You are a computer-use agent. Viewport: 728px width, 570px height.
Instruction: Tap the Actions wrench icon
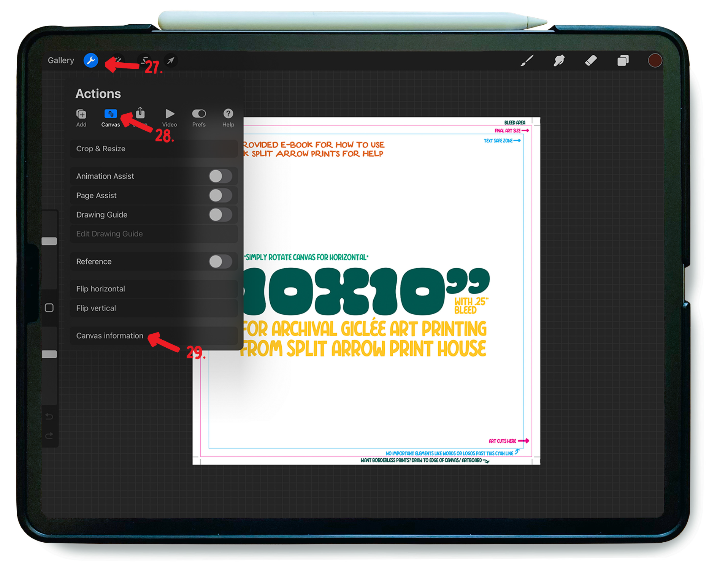(x=91, y=60)
